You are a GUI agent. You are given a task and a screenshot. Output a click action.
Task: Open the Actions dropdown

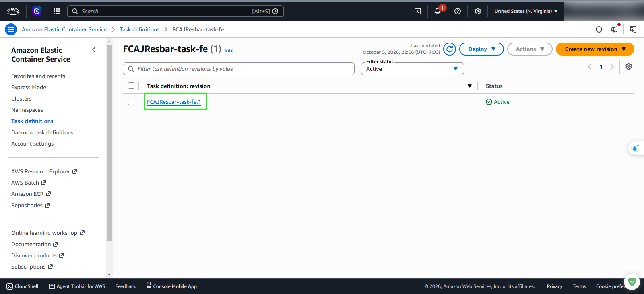(530, 49)
